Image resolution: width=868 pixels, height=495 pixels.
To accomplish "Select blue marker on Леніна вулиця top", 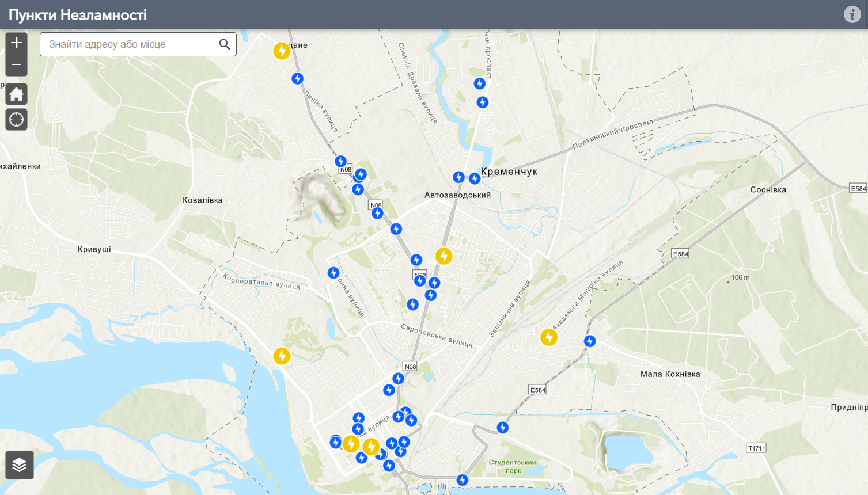I will [x=297, y=79].
